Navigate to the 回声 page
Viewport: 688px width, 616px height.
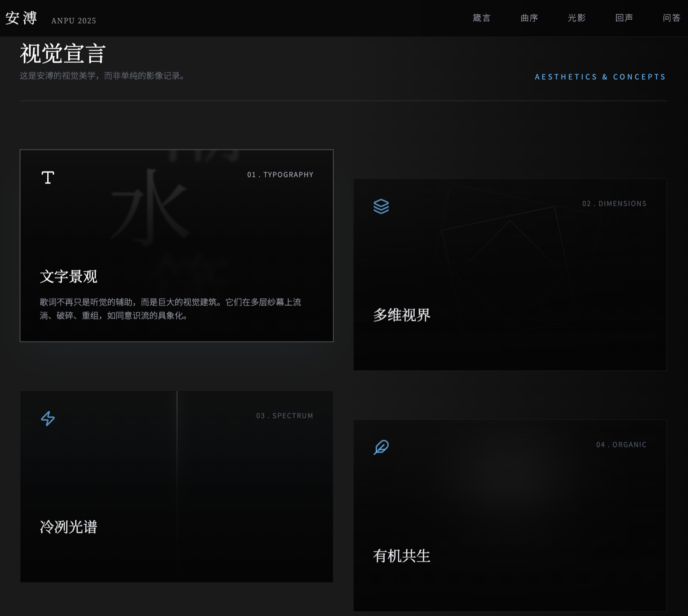(x=624, y=18)
